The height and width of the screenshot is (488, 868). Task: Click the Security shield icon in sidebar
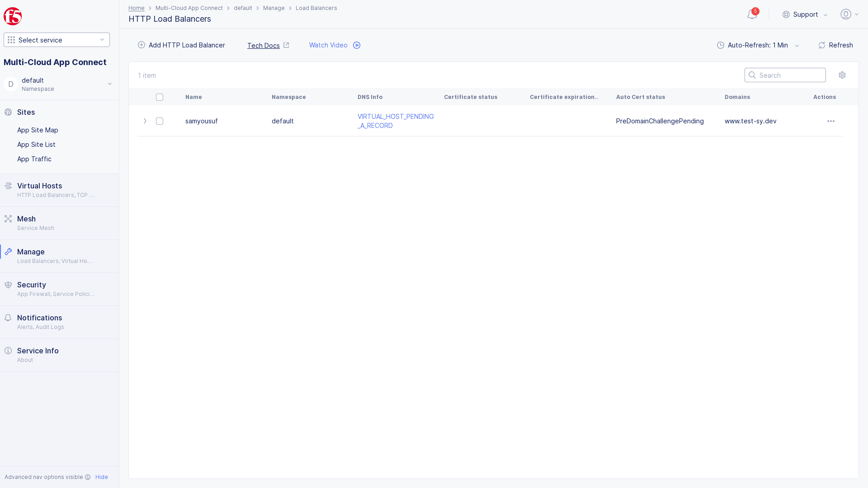click(8, 285)
